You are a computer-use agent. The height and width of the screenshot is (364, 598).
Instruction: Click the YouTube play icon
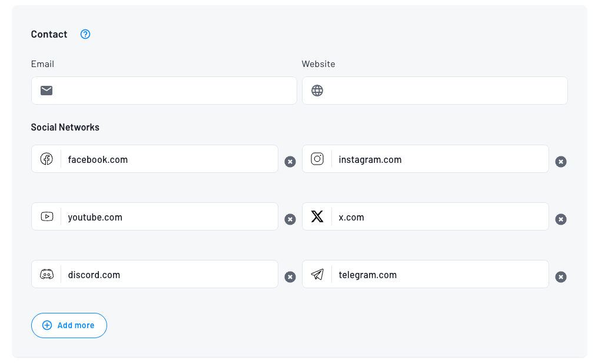(x=46, y=216)
